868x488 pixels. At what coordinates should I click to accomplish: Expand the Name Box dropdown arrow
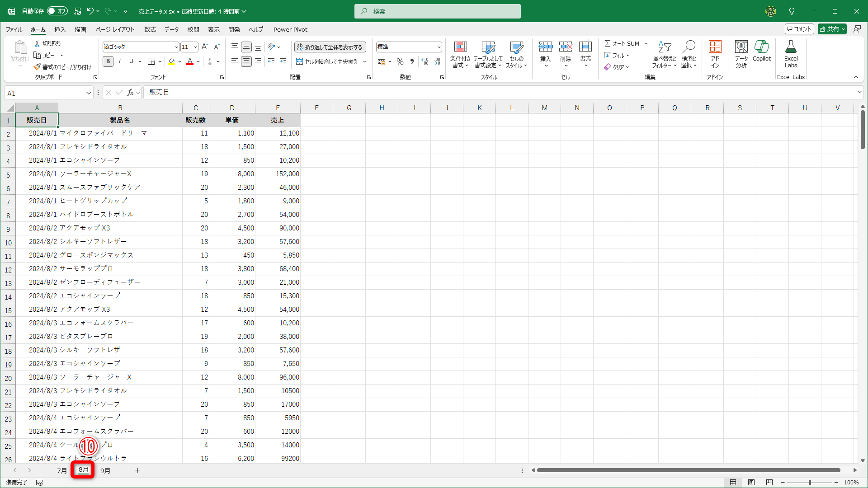tap(89, 93)
